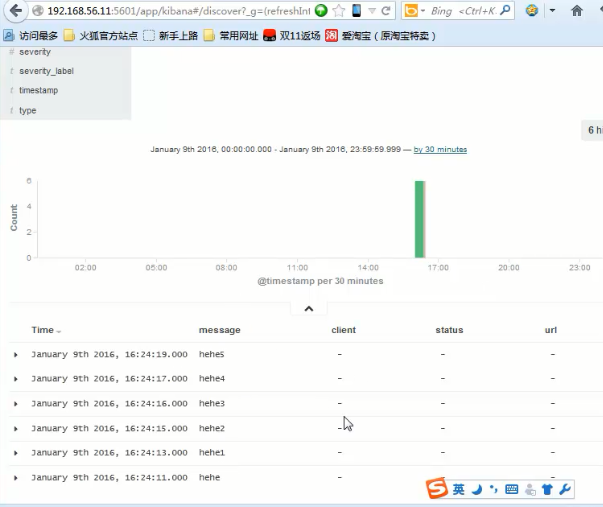This screenshot has height=507, width=603.
Task: Click the bookmark star icon in address bar
Action: click(x=339, y=11)
